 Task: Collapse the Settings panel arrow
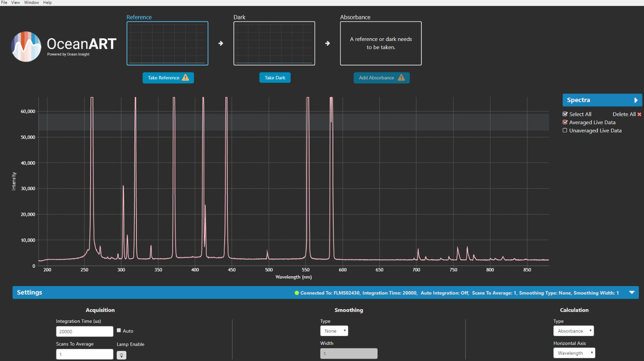pos(632,293)
